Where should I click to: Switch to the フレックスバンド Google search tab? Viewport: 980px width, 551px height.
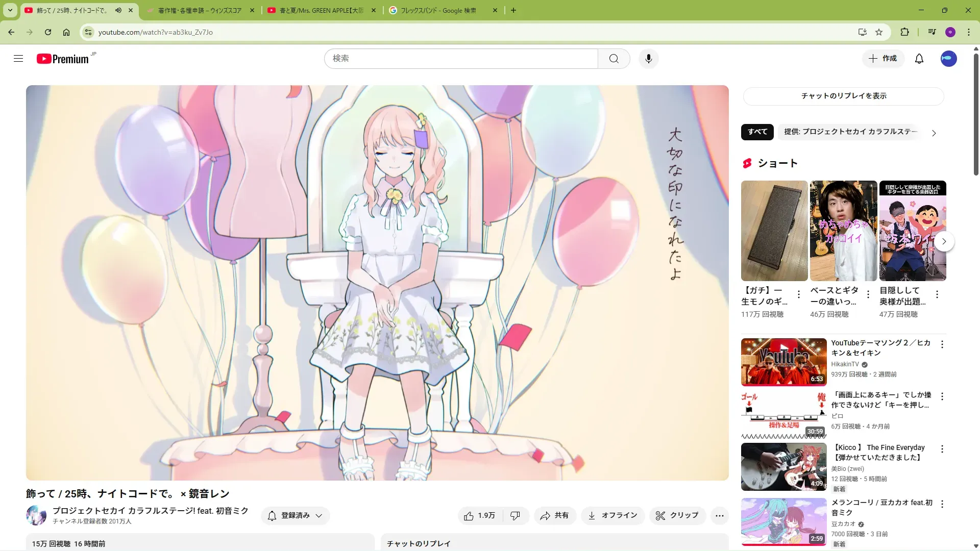pos(438,10)
